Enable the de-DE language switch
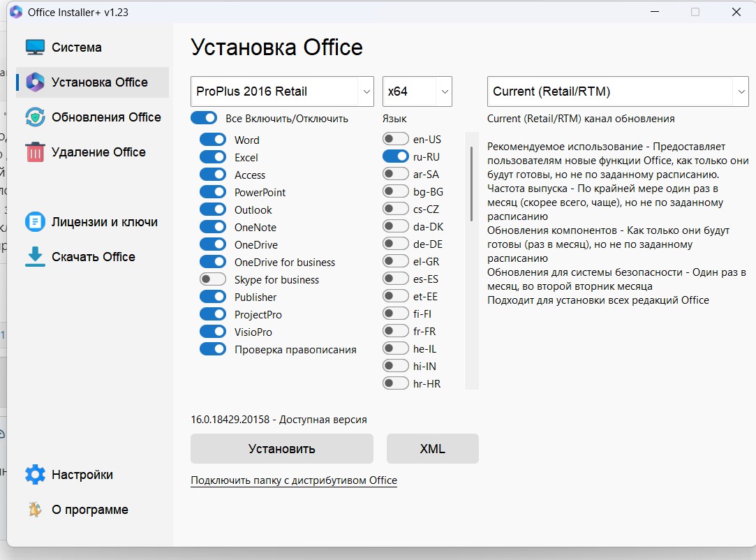The width and height of the screenshot is (756, 560). pyautogui.click(x=396, y=244)
